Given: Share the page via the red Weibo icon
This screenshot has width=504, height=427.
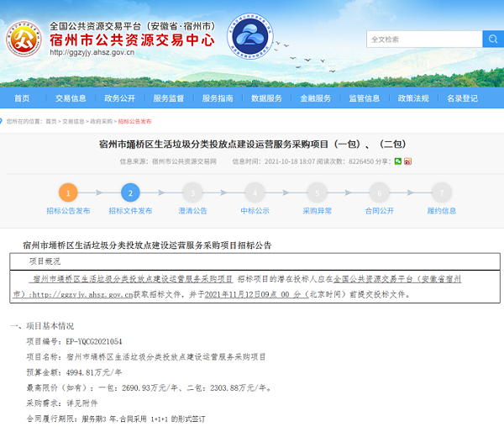Looking at the screenshot, I should coord(408,161).
